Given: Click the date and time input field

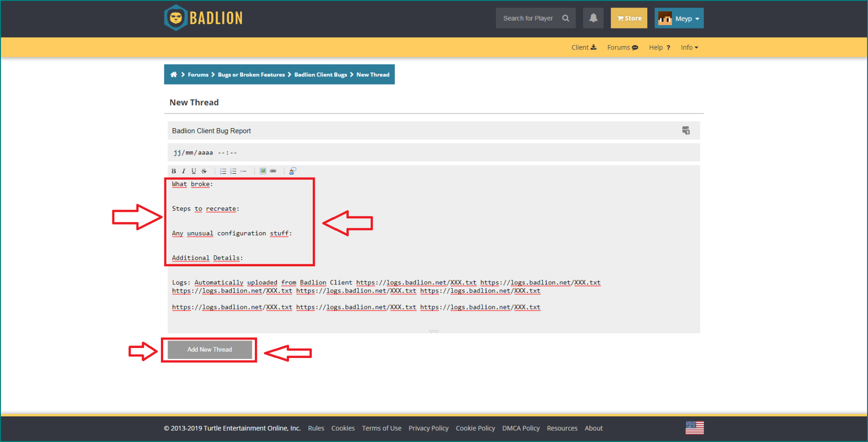Looking at the screenshot, I should pos(434,152).
